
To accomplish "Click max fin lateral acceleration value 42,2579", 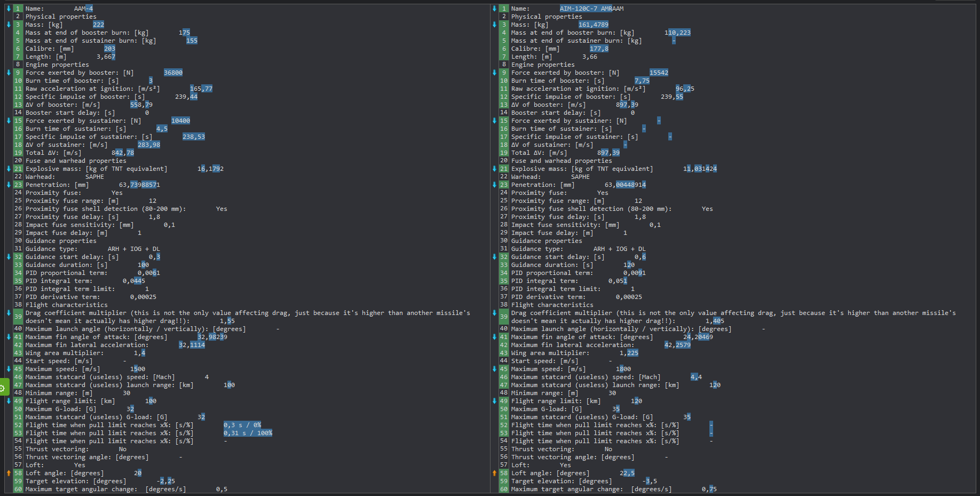I will tap(677, 345).
